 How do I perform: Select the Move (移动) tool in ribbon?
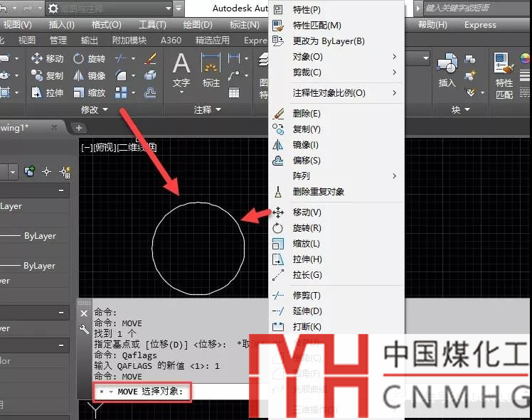(47, 59)
